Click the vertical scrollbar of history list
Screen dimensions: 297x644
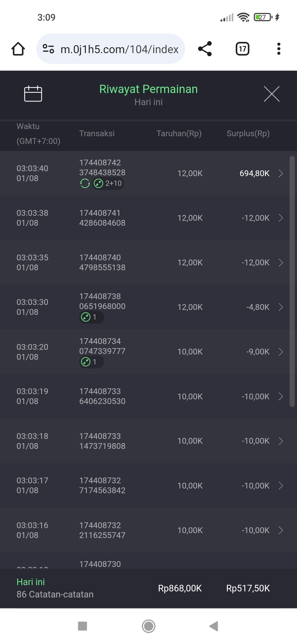pyautogui.click(x=292, y=281)
